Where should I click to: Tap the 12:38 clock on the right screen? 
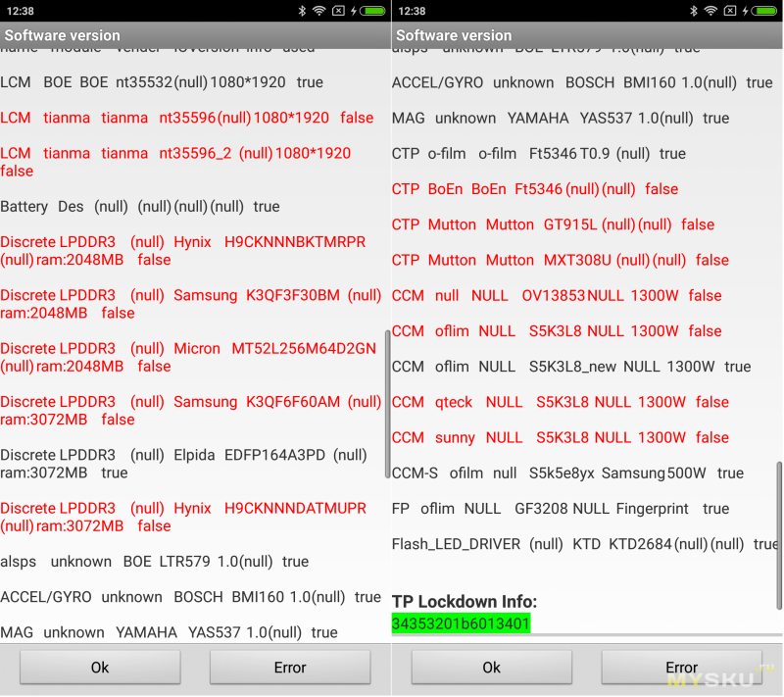pos(412,11)
